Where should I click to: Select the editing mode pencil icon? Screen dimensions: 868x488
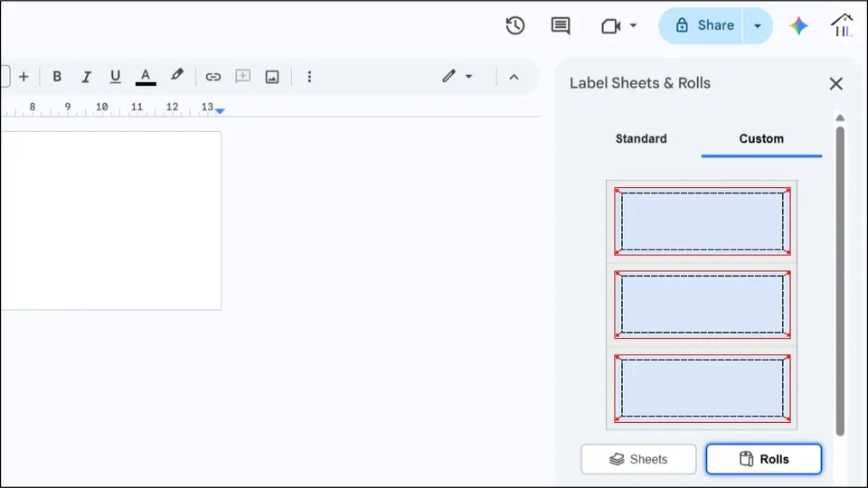click(448, 76)
